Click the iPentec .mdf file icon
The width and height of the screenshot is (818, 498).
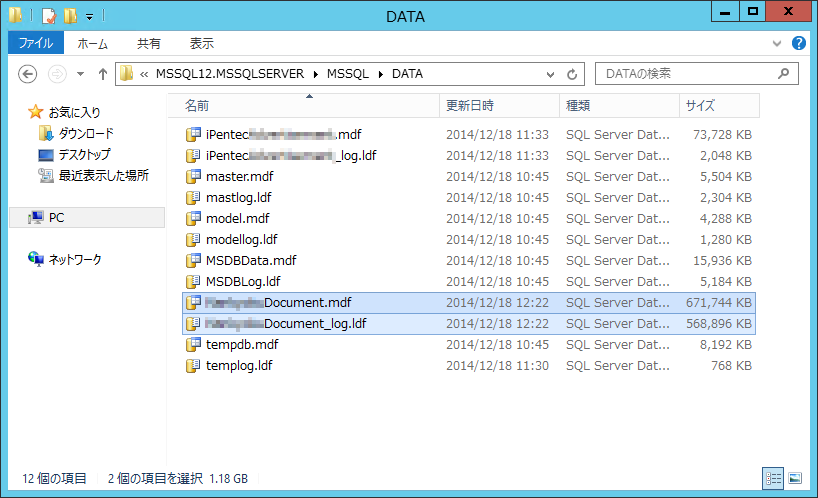[194, 134]
